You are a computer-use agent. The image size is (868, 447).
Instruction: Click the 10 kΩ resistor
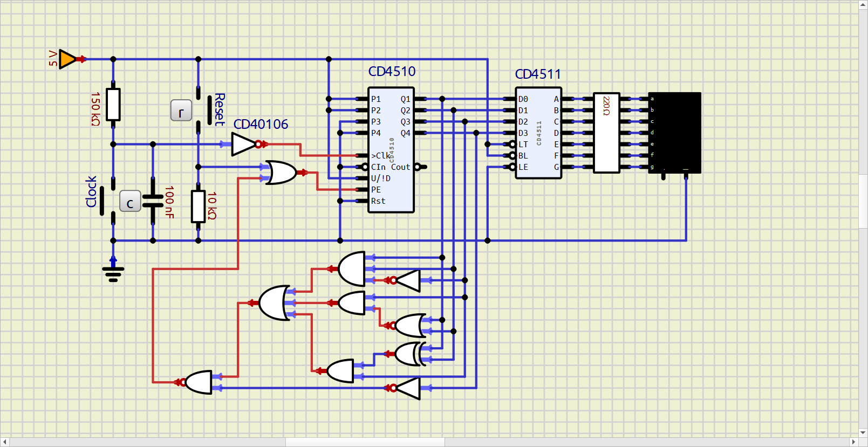click(199, 206)
